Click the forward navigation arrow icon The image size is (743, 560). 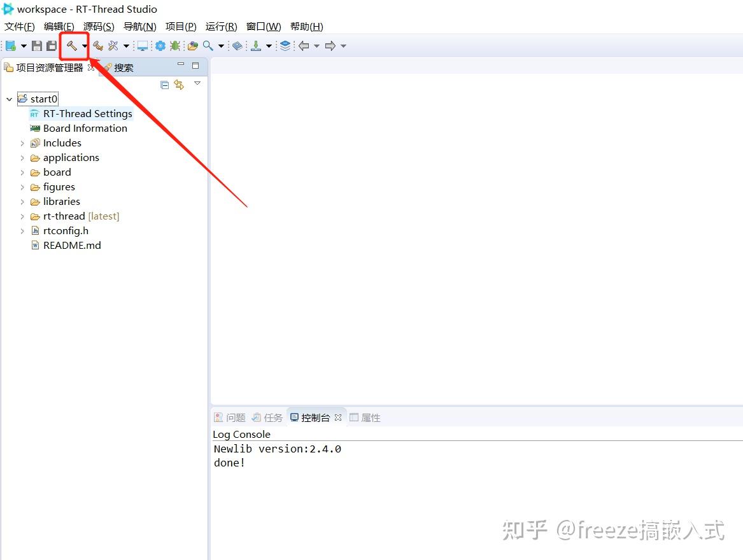coord(329,45)
